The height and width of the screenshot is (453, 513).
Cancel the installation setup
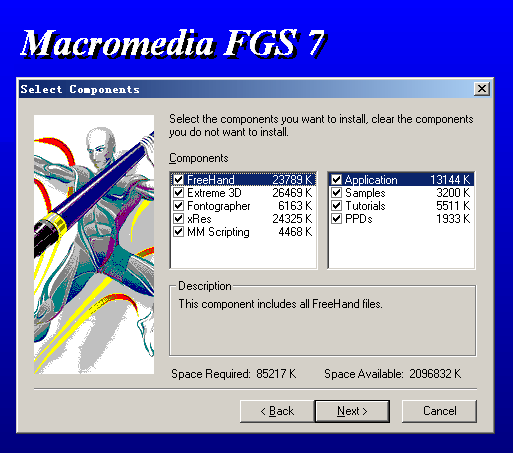(439, 411)
